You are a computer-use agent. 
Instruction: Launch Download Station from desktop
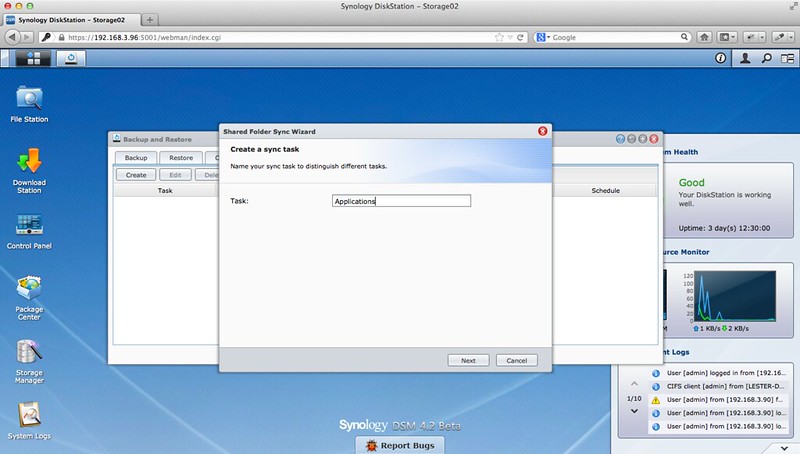29,171
